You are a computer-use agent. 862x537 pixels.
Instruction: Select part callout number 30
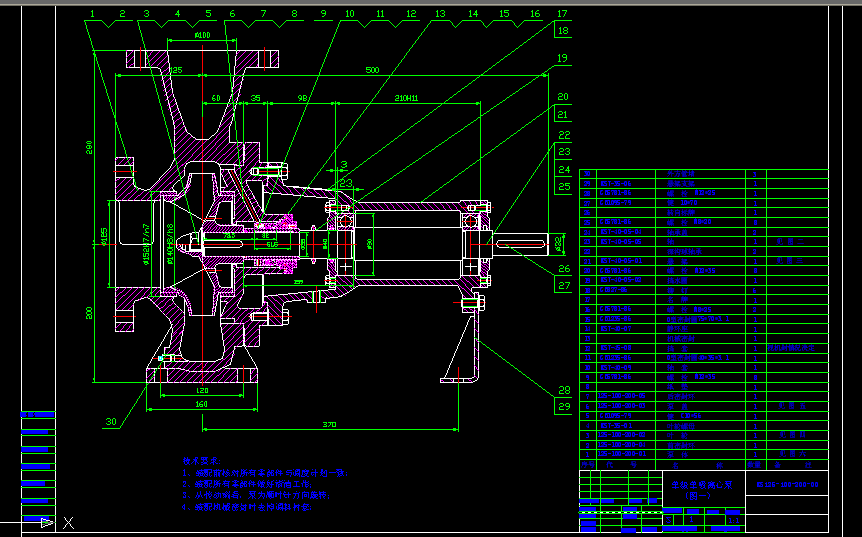tap(111, 421)
